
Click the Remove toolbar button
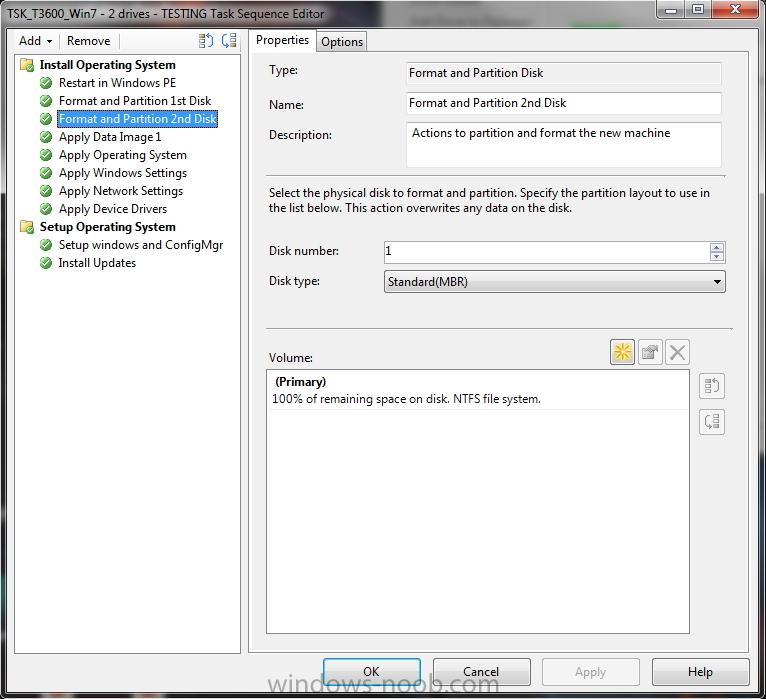88,41
